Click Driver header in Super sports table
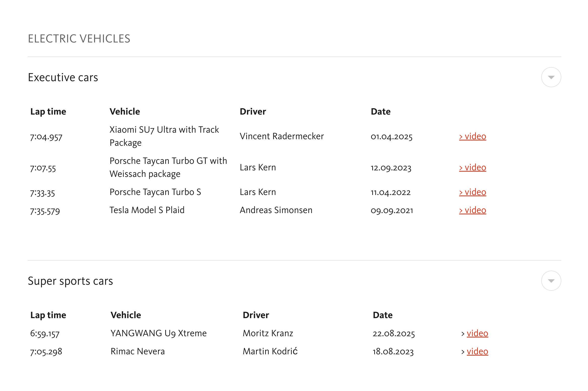Viewport: 588px width, 391px height. click(x=256, y=315)
